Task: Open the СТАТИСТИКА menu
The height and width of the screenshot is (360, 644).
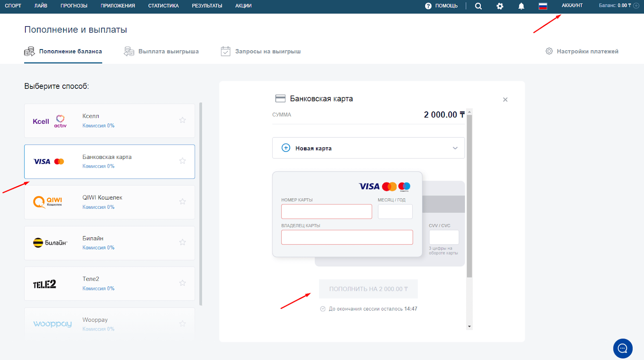Action: coord(163,6)
